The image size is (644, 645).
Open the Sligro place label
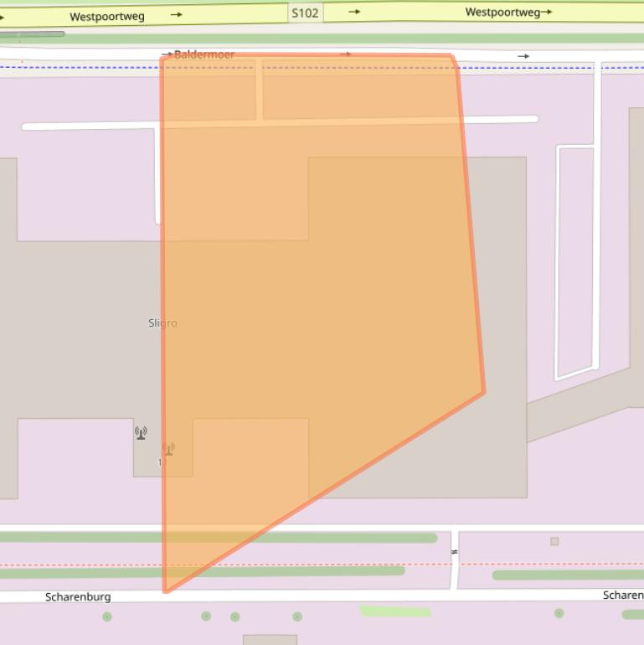coord(162,322)
